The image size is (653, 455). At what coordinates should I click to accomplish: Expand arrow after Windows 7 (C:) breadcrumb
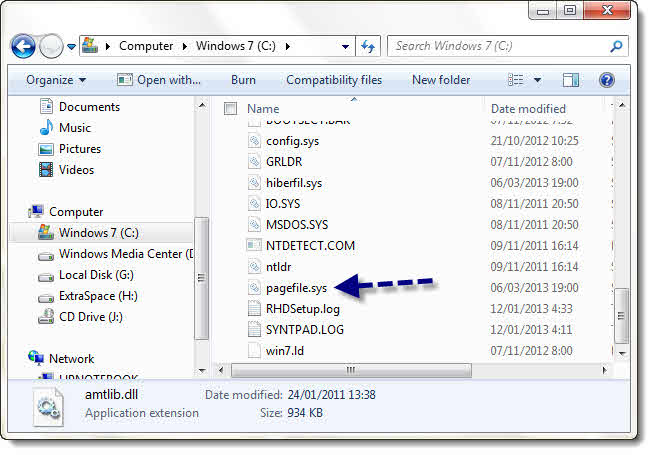coord(288,46)
